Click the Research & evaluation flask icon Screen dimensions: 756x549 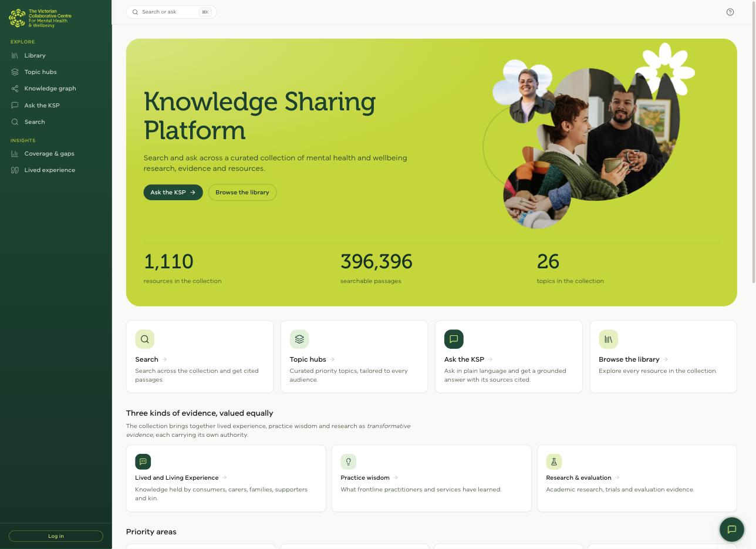[553, 462]
